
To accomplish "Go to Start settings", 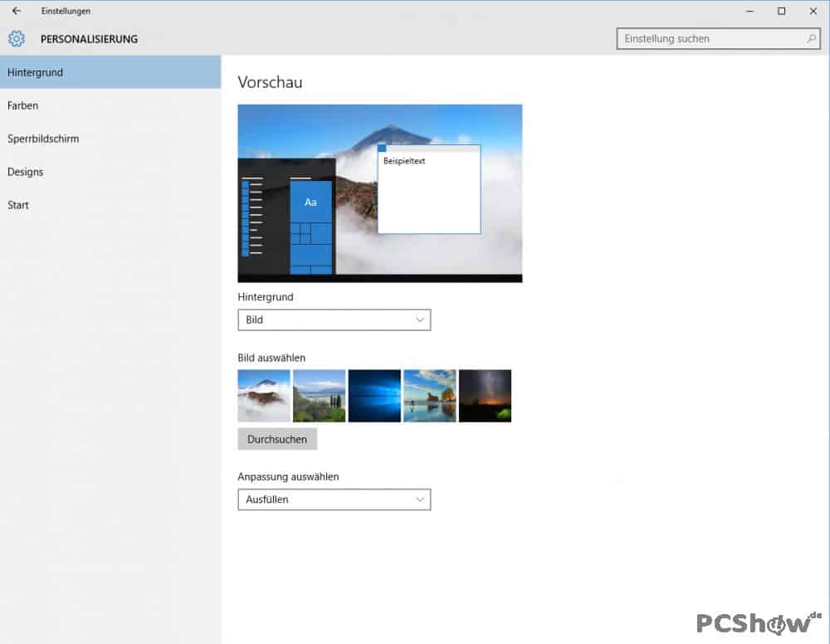I will 110,205.
